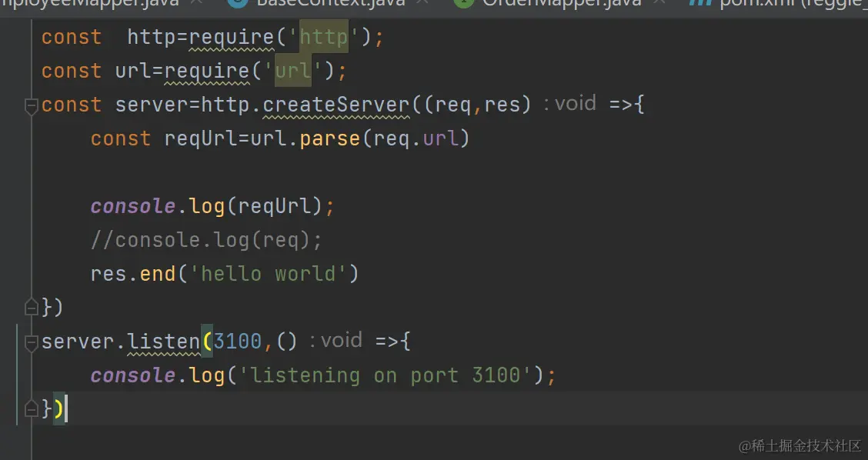The width and height of the screenshot is (868, 460).
Task: Click res in res.end
Action: tap(109, 274)
